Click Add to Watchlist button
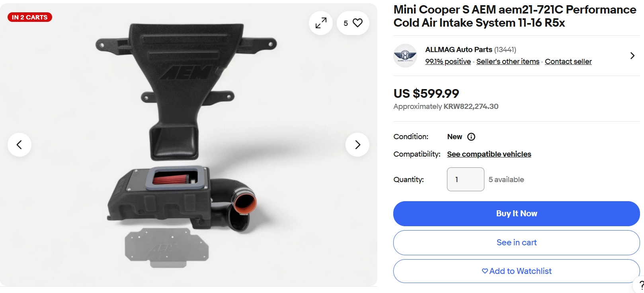 [517, 271]
